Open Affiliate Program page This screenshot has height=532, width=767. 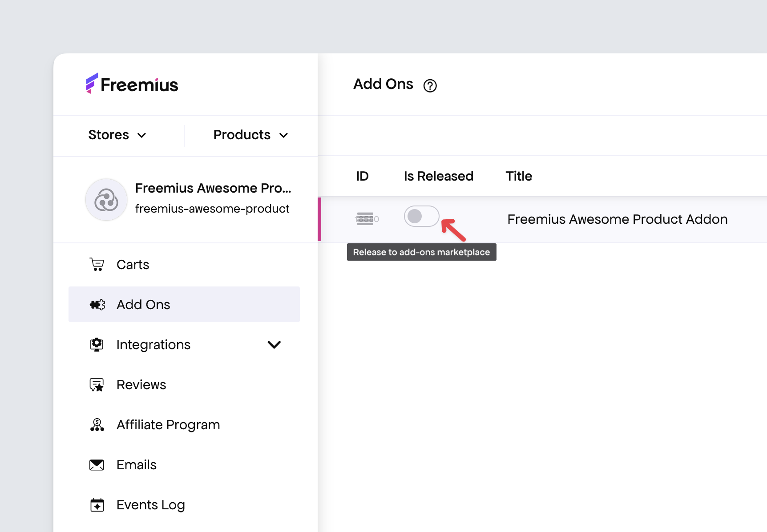[184, 425]
